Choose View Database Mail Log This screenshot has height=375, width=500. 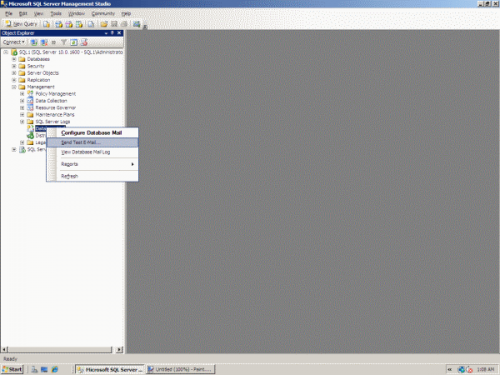(x=92, y=152)
